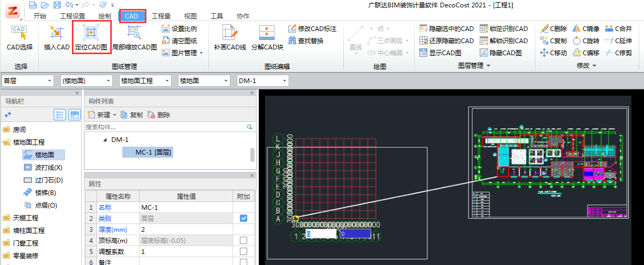The image size is (644, 265).
Task: Use the C旋转 tool
Action: click(x=586, y=41)
